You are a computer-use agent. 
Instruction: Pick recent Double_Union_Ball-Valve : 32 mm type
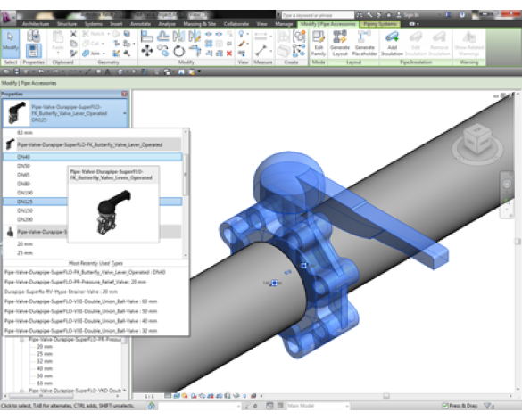tap(80, 331)
